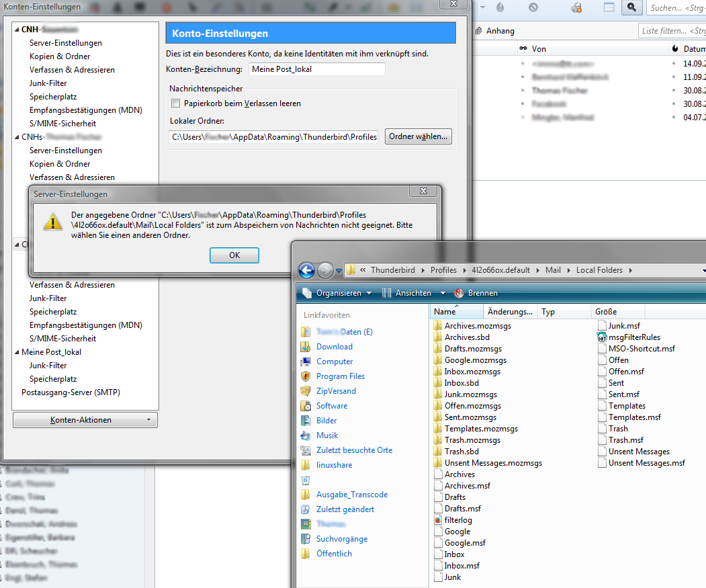
Task: Click the database warning icon in toolbar
Action: tap(576, 7)
